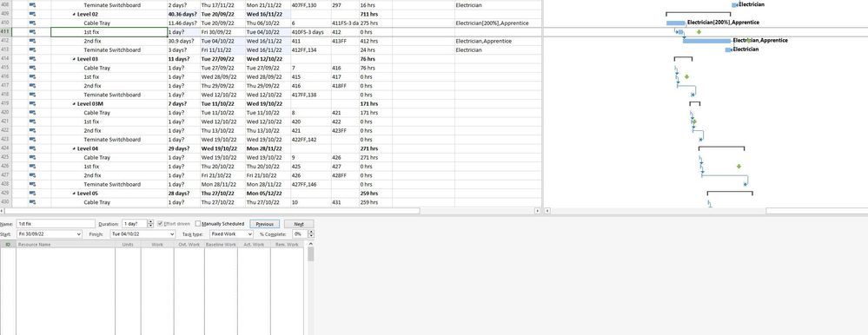
Task: Click the Baseline Work column header
Action: 221,245
